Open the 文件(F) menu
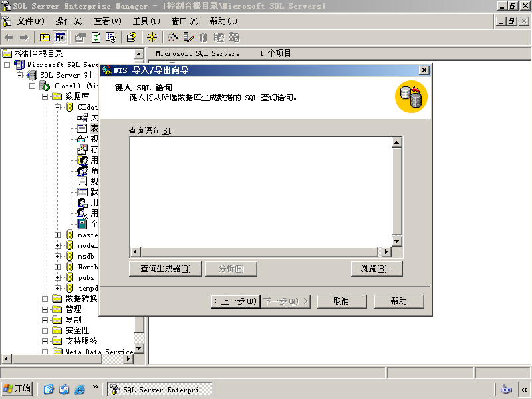Image resolution: width=532 pixels, height=399 pixels. 30,21
